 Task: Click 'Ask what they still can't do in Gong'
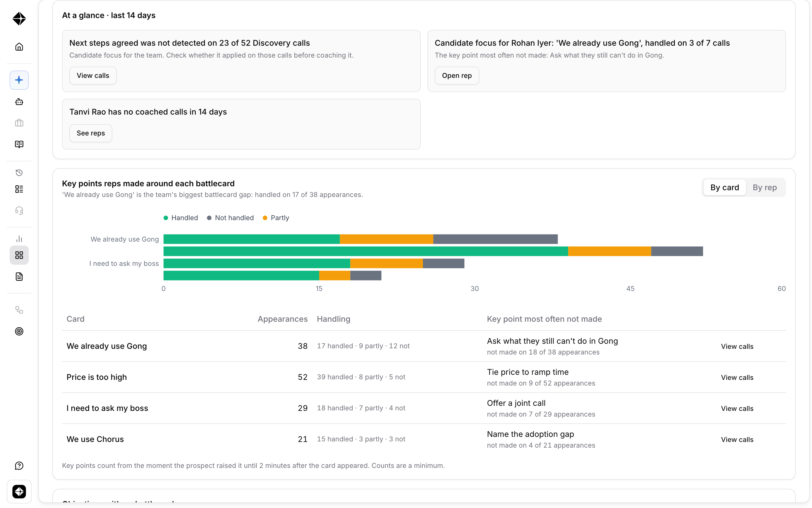pos(552,341)
